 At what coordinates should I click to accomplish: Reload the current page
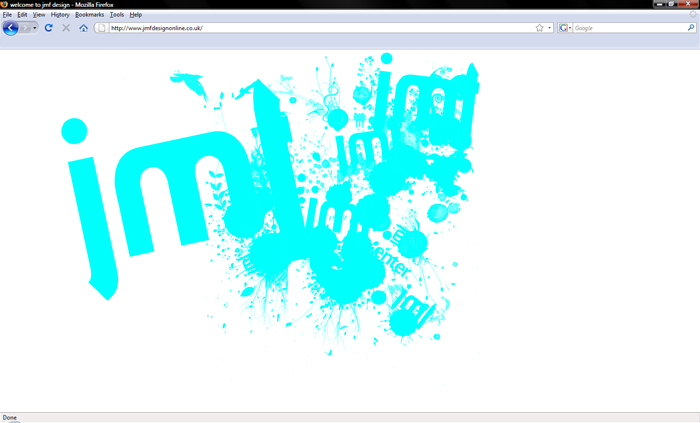pyautogui.click(x=49, y=28)
